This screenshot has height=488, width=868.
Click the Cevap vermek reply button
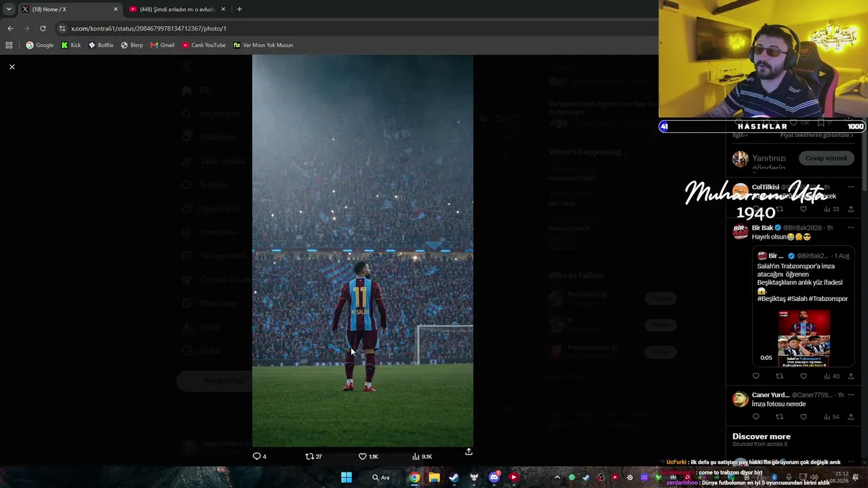(826, 158)
